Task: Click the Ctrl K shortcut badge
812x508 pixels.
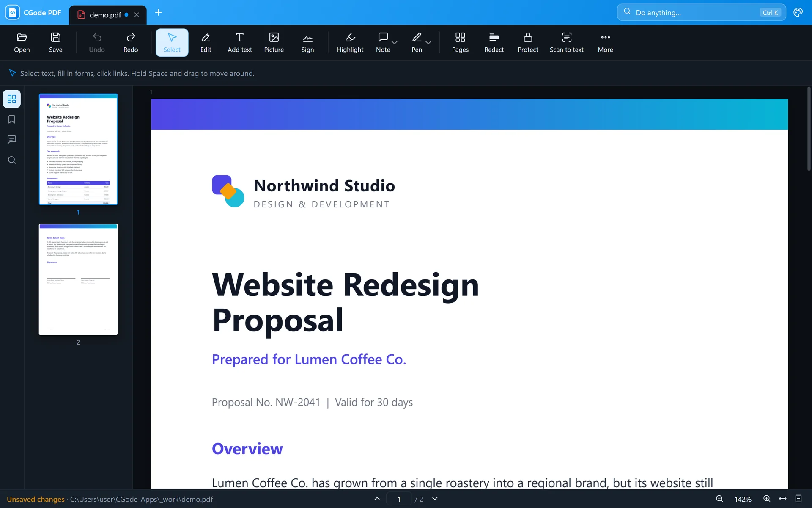Action: coord(770,13)
